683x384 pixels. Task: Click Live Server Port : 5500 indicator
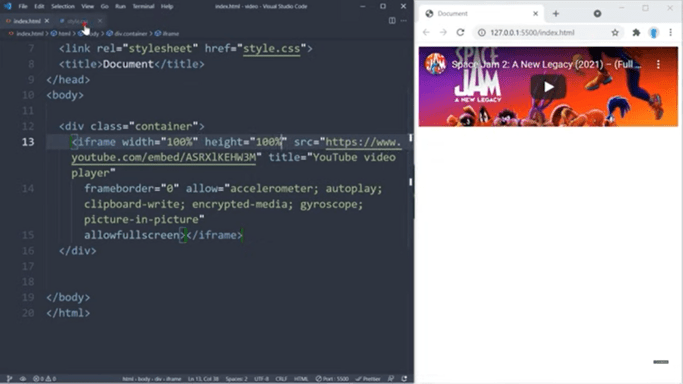pos(332,379)
